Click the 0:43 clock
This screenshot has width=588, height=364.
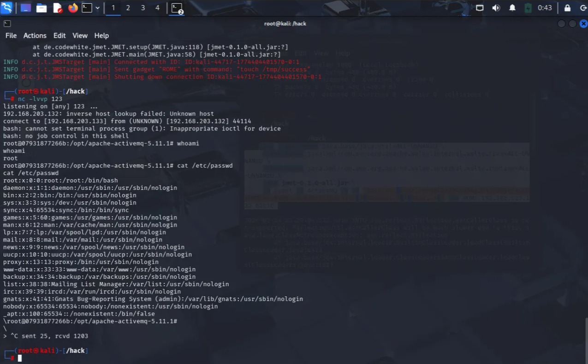(545, 8)
